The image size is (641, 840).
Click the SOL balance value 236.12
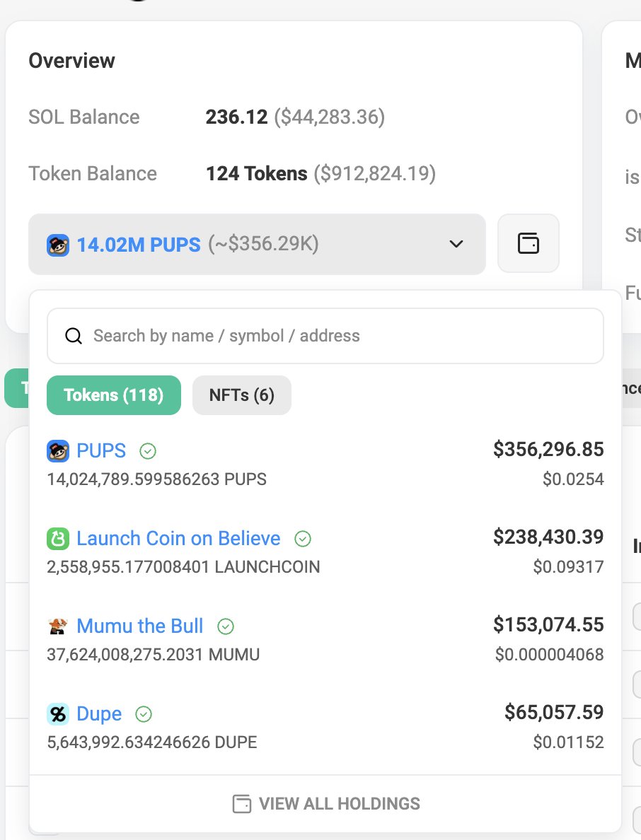pyautogui.click(x=236, y=117)
